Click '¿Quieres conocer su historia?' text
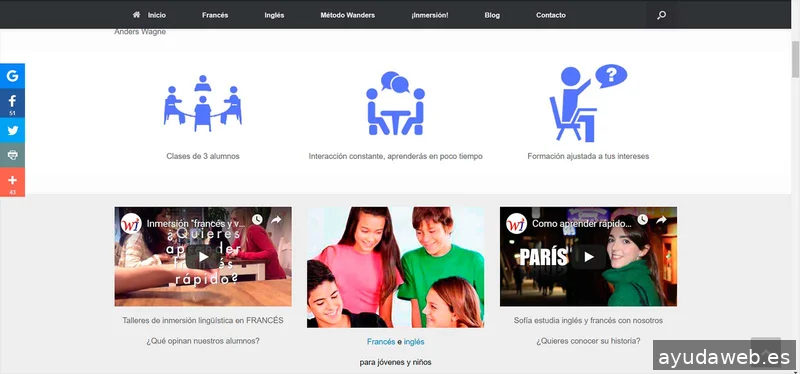This screenshot has width=800, height=374. 588,341
